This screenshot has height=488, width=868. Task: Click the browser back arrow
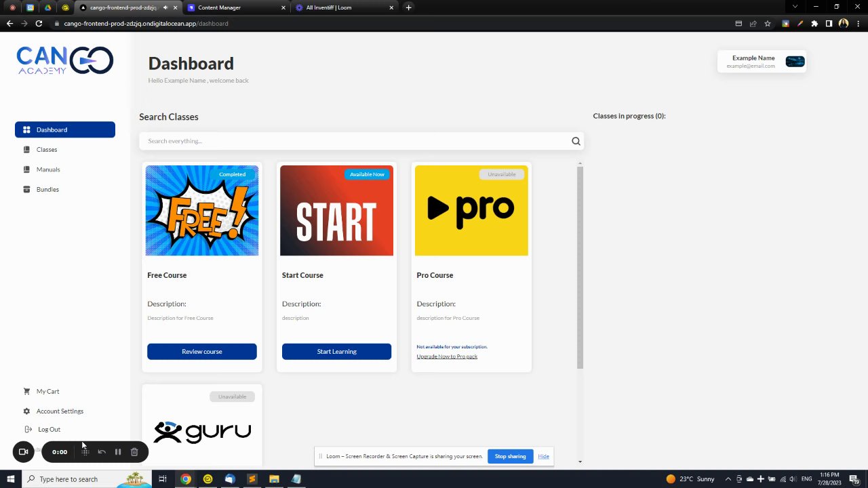[x=9, y=23]
